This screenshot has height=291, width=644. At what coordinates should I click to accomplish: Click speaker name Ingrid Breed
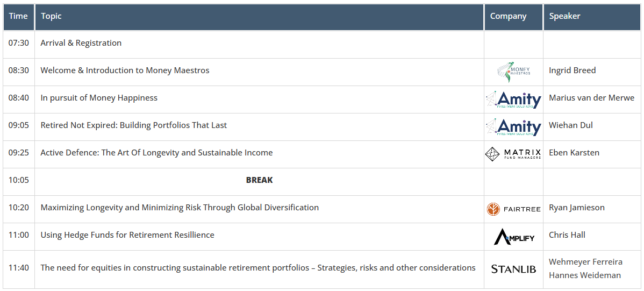(572, 70)
